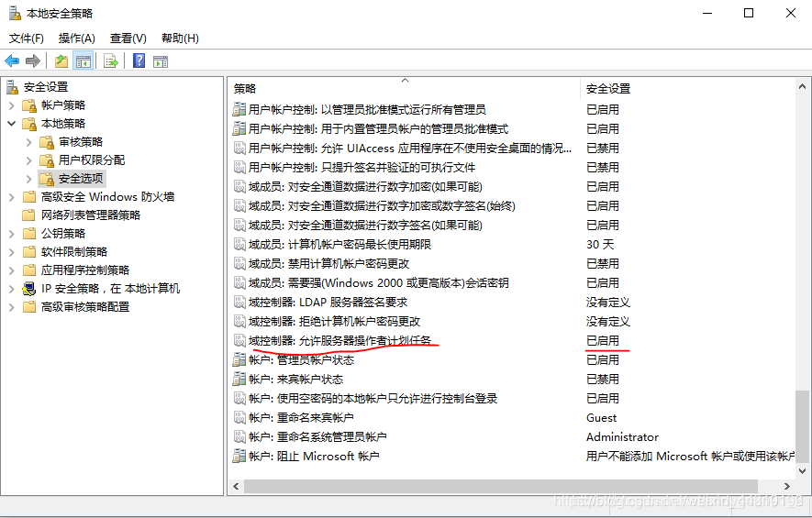Expand the 高级安全 Windows 防火墙 node
This screenshot has height=518, width=812.
point(12,197)
